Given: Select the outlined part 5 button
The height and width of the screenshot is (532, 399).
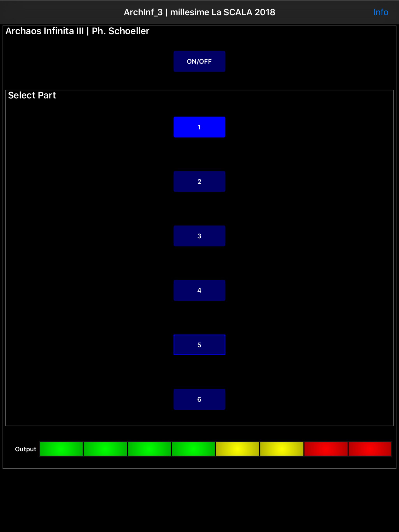Looking at the screenshot, I should [x=199, y=345].
